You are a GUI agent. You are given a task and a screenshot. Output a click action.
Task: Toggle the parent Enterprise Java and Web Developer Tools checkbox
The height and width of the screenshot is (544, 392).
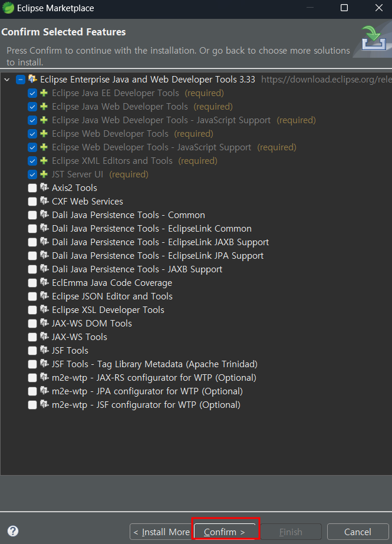[x=21, y=80]
